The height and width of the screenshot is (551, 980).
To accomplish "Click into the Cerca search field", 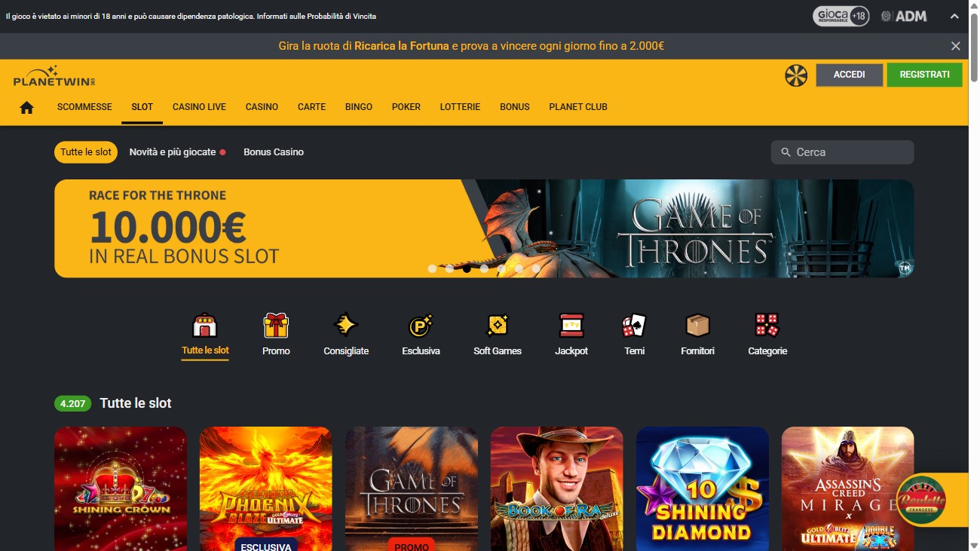I will pos(842,152).
